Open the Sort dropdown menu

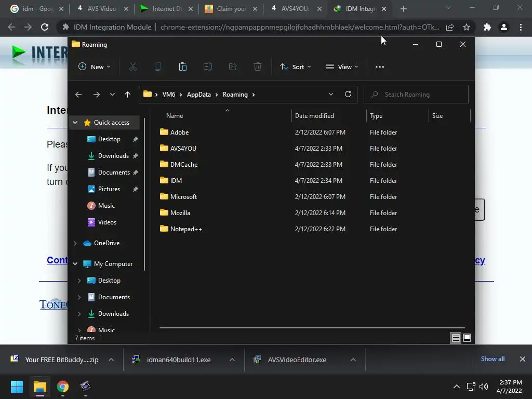point(295,67)
